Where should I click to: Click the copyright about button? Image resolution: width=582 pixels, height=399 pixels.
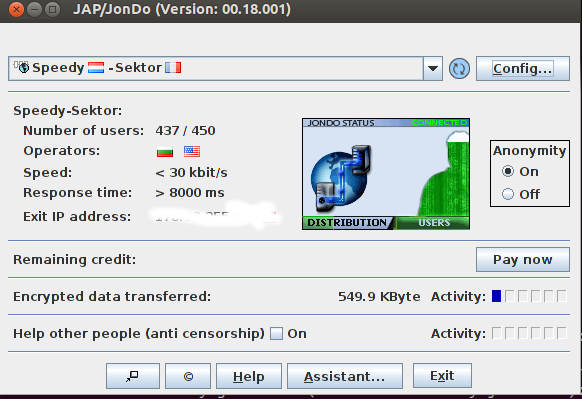(188, 376)
